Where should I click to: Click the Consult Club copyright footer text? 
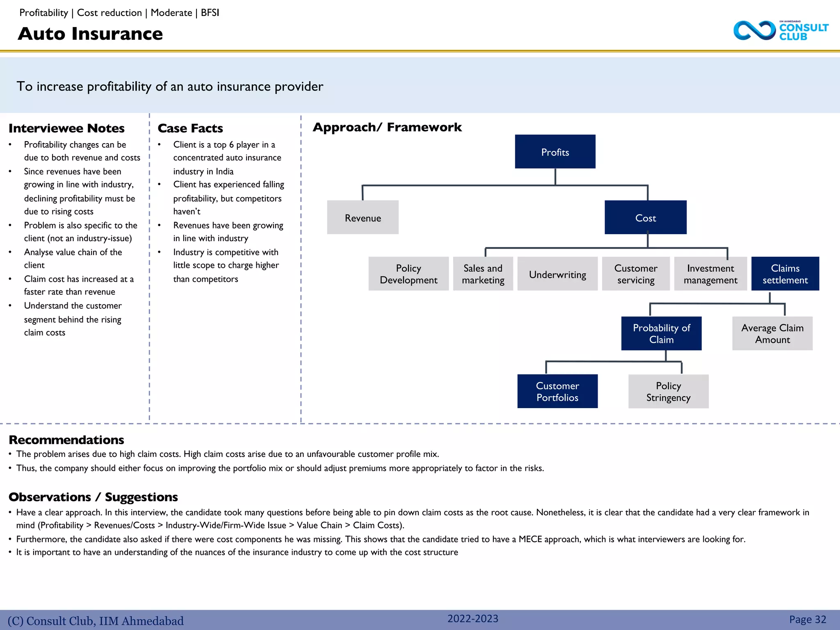(96, 621)
